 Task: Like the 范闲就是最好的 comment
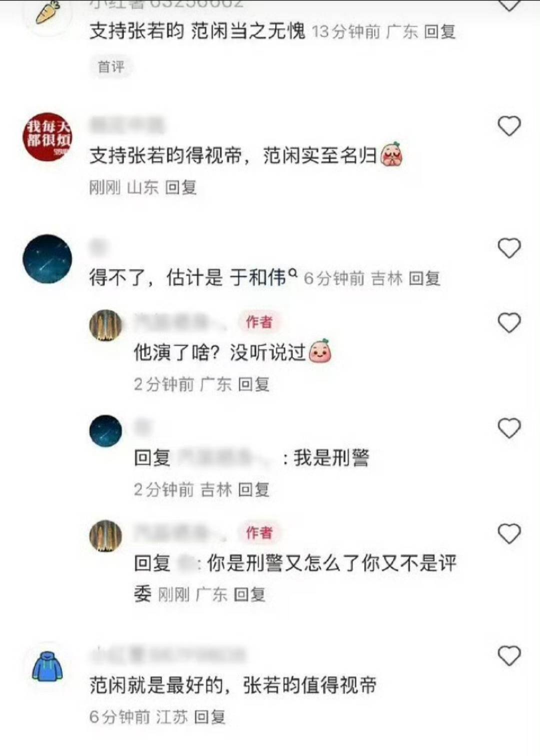(509, 655)
